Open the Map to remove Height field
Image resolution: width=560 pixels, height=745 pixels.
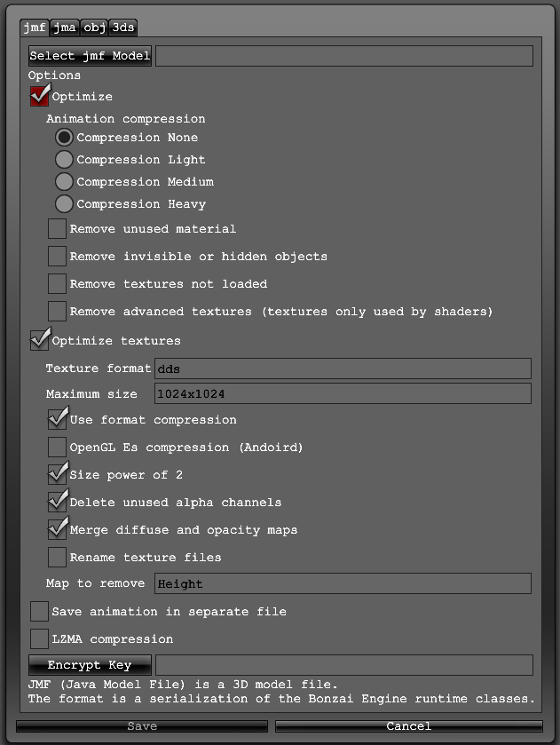coord(343,583)
